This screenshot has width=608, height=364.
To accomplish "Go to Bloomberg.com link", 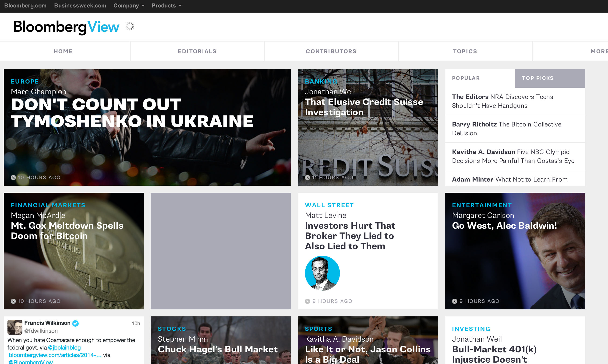I will coord(25,6).
